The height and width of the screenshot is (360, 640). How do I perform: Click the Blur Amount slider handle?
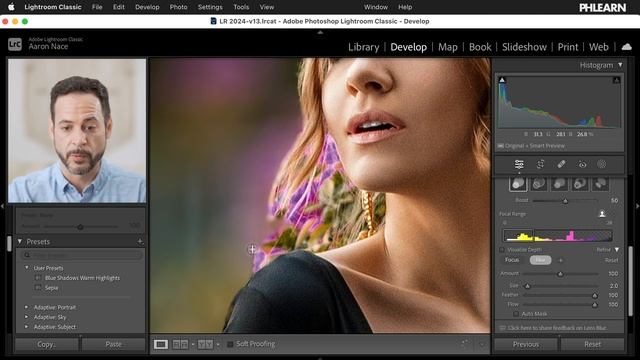click(x=560, y=274)
